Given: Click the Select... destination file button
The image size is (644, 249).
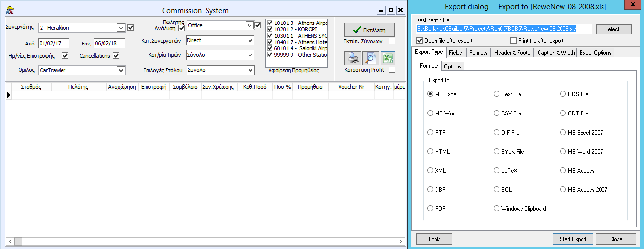Looking at the screenshot, I should 613,29.
